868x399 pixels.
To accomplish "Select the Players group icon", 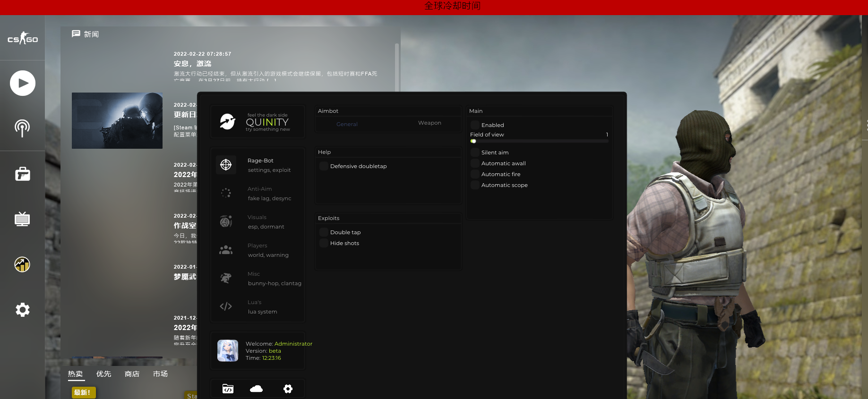I will [x=226, y=250].
